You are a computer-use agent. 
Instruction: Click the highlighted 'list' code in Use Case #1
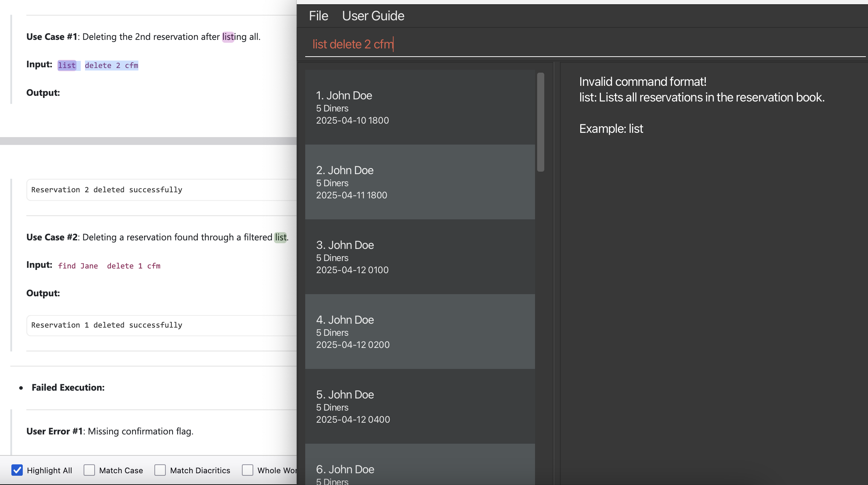click(x=67, y=66)
